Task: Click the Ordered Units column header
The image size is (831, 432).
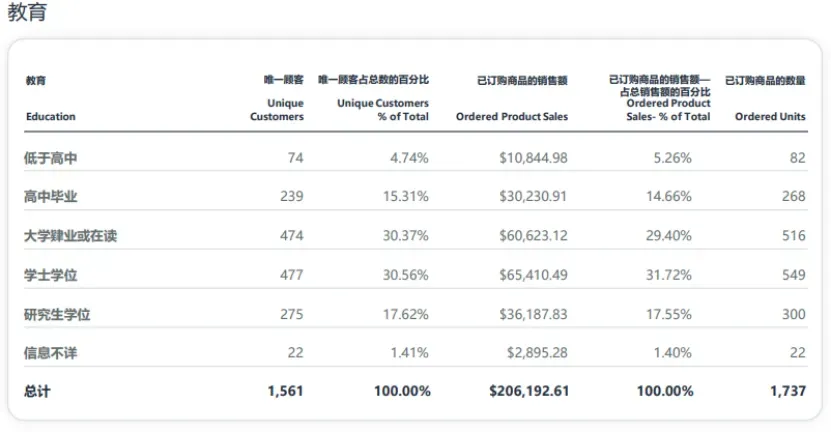Action: point(770,117)
